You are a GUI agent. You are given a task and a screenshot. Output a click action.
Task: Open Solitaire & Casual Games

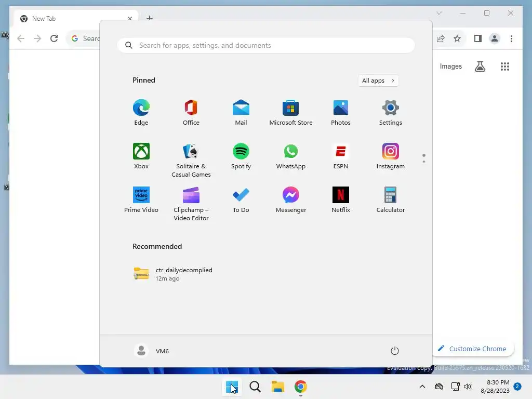(191, 161)
